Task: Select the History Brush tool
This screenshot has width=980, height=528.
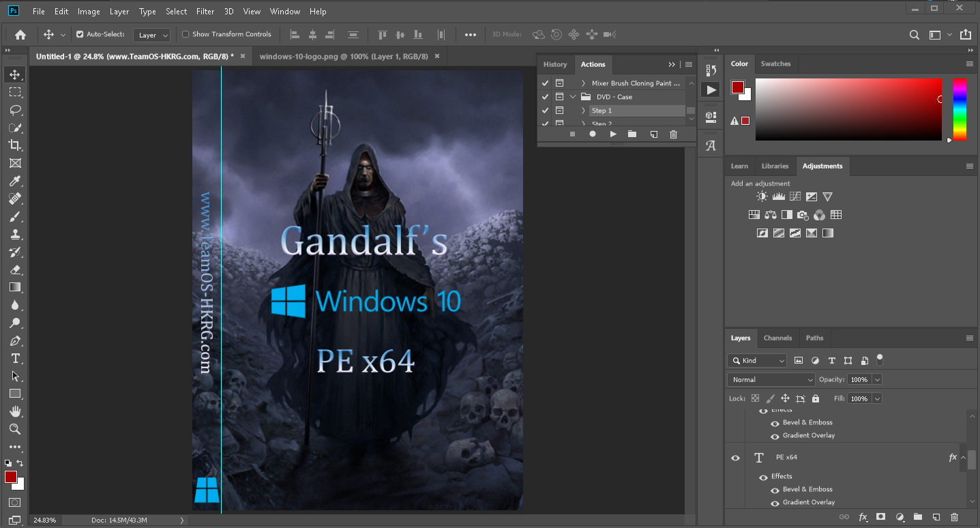Action: coord(15,252)
